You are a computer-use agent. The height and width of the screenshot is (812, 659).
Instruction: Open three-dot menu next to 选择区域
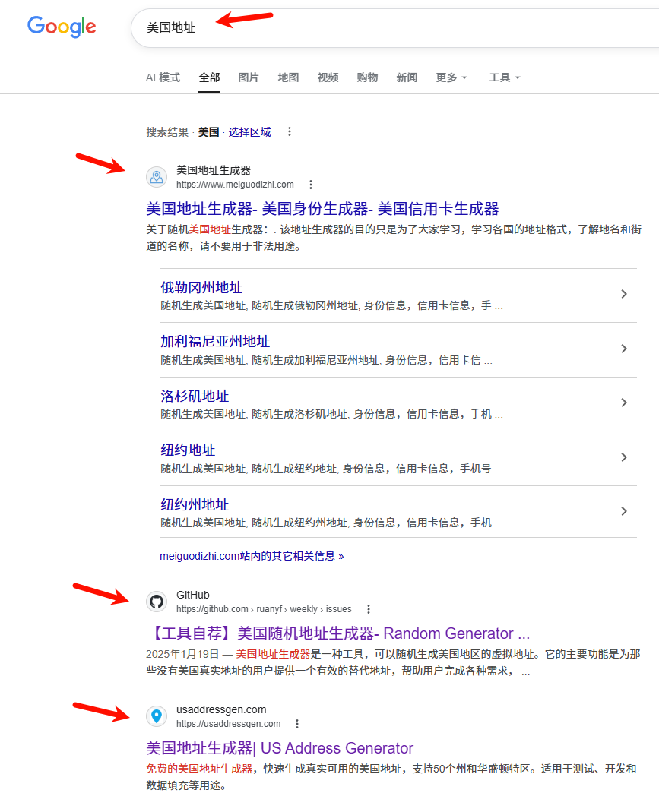point(290,132)
